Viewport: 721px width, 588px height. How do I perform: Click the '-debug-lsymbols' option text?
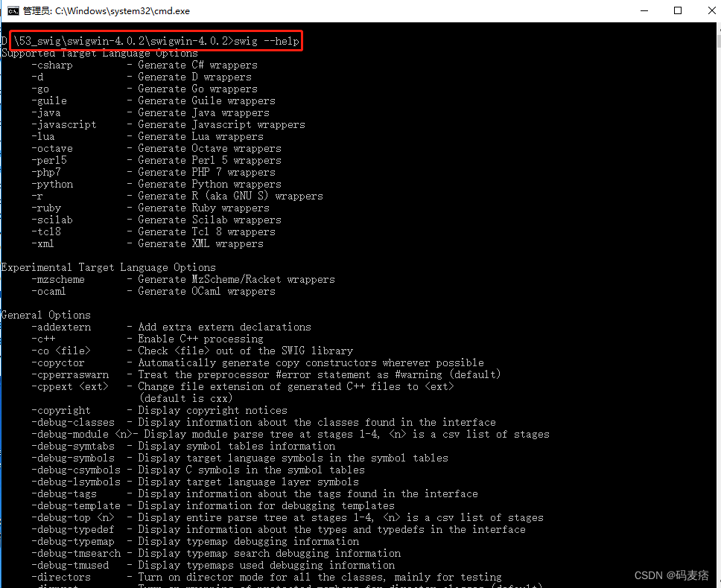[x=76, y=482]
